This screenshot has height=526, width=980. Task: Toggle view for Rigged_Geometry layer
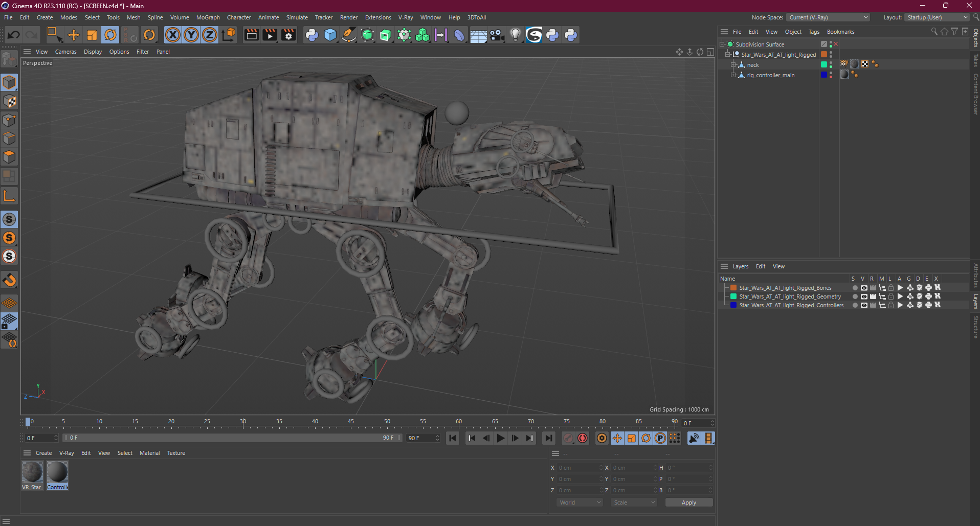[x=864, y=296]
